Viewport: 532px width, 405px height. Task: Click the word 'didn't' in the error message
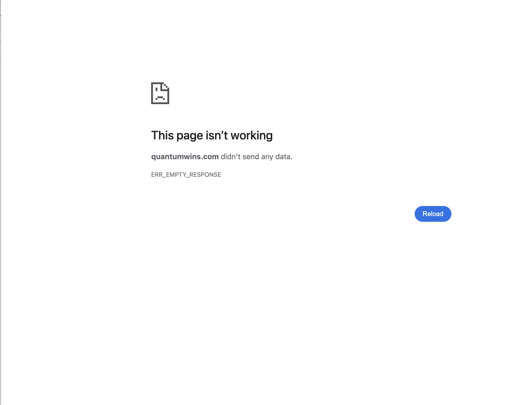click(x=230, y=157)
